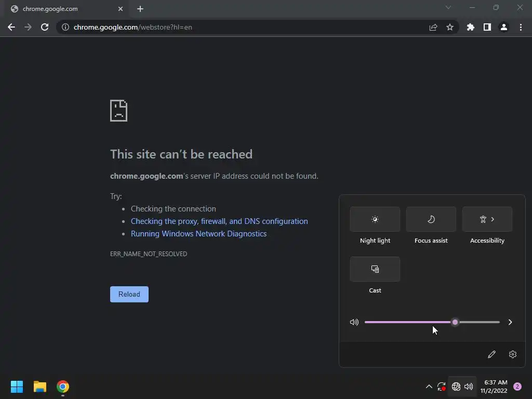This screenshot has height=399, width=532.
Task: Show hidden system tray icons
Action: click(429, 387)
